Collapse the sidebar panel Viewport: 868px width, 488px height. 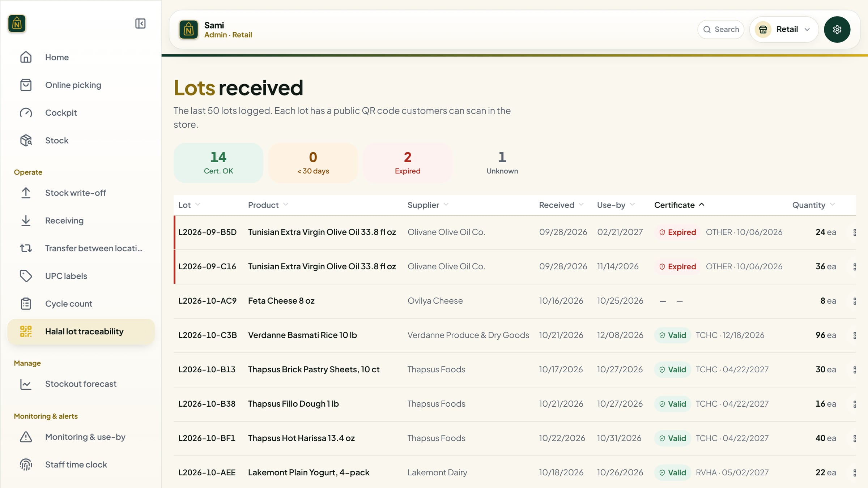(140, 23)
